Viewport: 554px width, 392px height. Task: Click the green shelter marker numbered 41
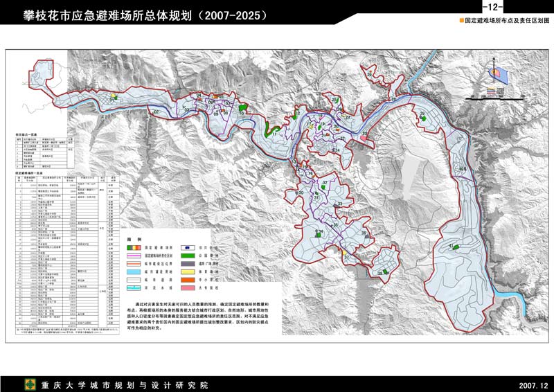coord(456,247)
